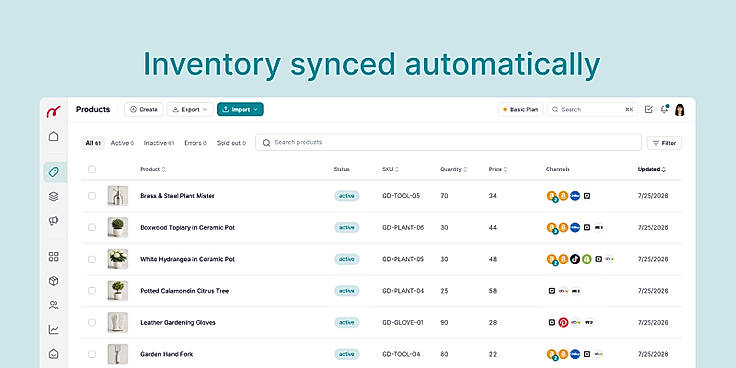Check the Boxwood Topiary in Ceramic Pot checkbox
Image resolution: width=736 pixels, height=368 pixels.
(92, 228)
